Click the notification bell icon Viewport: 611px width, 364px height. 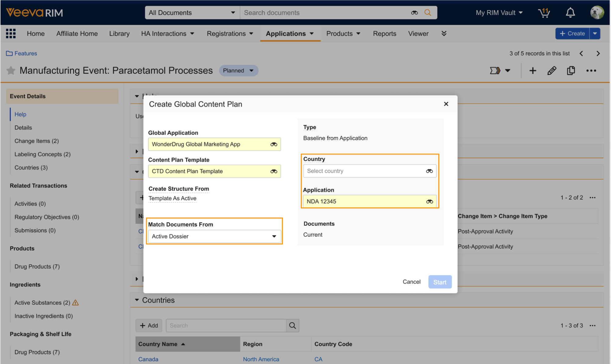(x=570, y=13)
